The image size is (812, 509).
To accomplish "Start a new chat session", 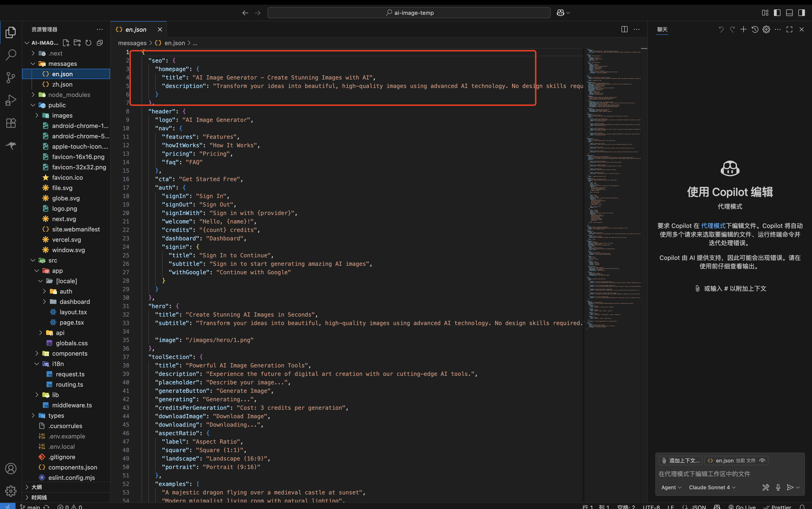I will click(x=743, y=29).
